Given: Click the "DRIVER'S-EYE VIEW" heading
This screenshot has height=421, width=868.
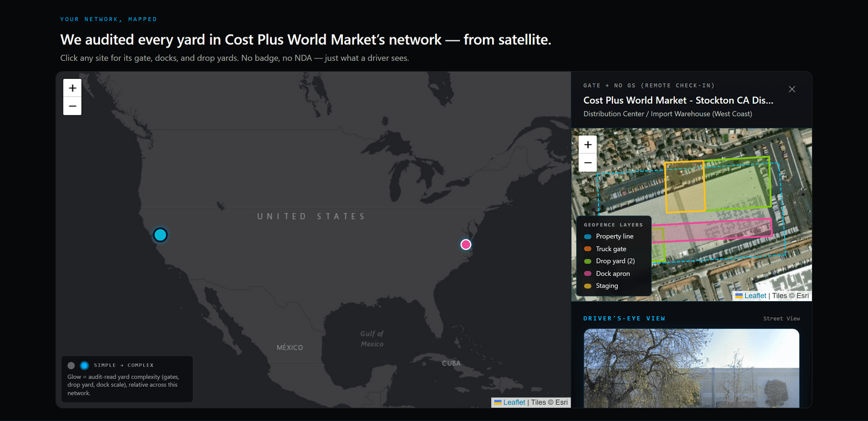Looking at the screenshot, I should tap(624, 319).
